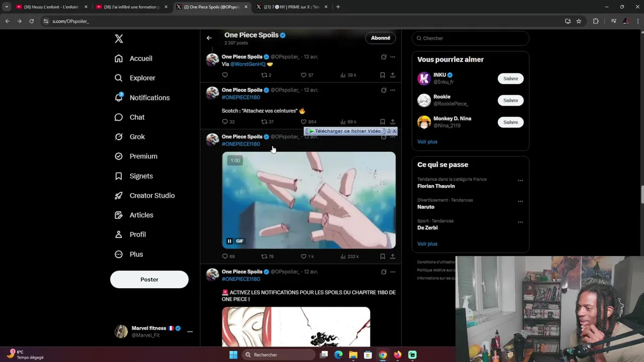644x362 pixels.
Task: View Scotch post analytics 69 k
Action: 348,122
